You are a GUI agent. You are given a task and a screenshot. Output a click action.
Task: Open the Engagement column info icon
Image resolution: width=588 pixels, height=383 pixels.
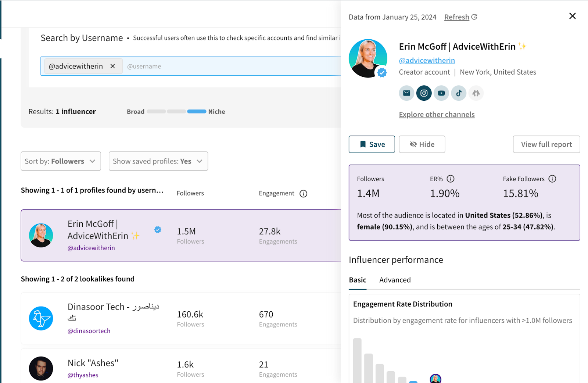(x=303, y=193)
